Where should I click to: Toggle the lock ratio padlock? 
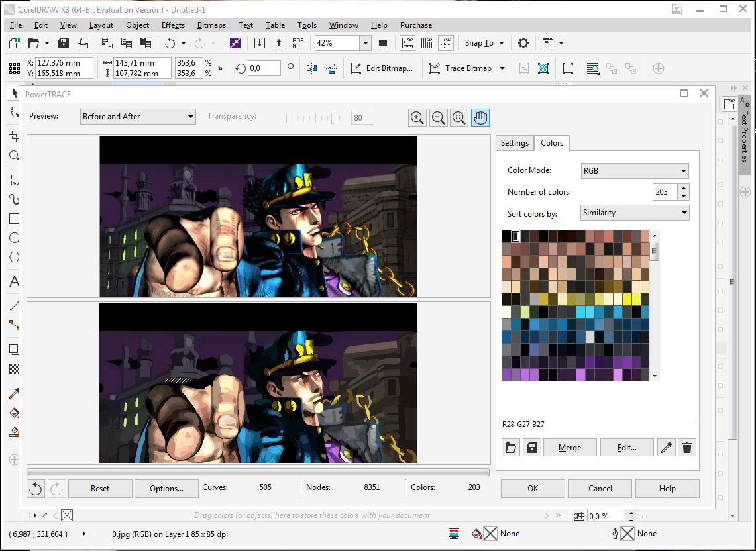click(x=221, y=68)
